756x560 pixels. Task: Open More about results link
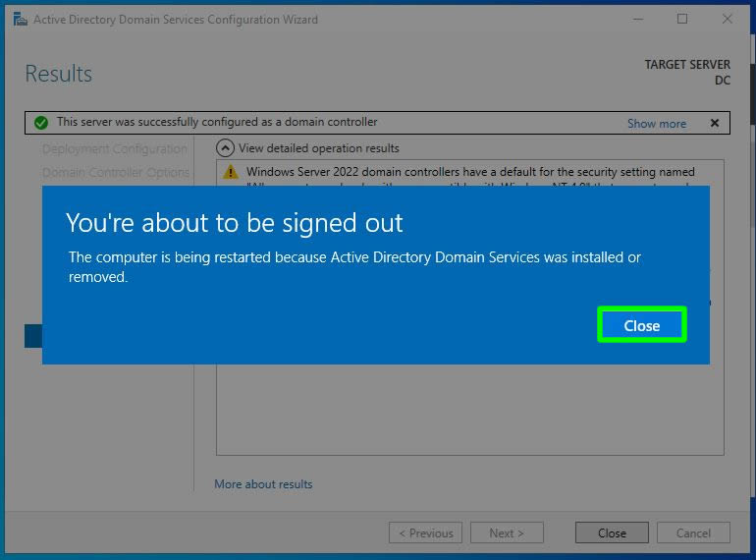pos(263,484)
